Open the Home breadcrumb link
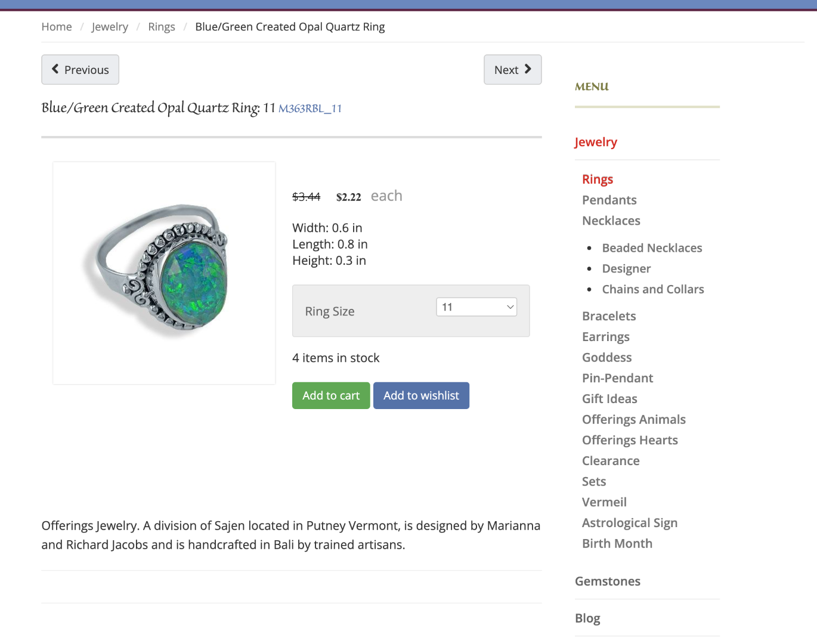 click(x=57, y=27)
